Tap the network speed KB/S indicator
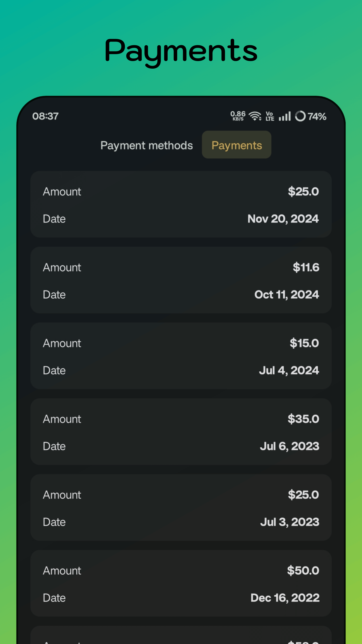The image size is (362, 644). (x=238, y=116)
